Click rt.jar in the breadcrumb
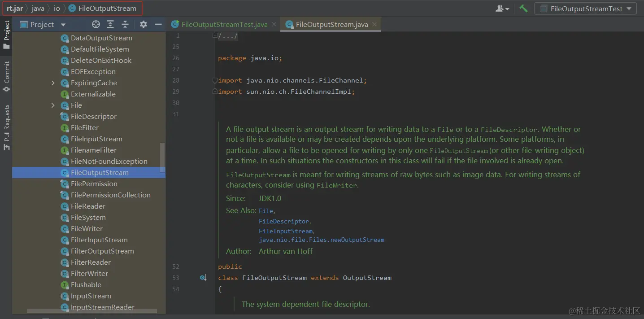Image resolution: width=644 pixels, height=319 pixels. pyautogui.click(x=15, y=8)
